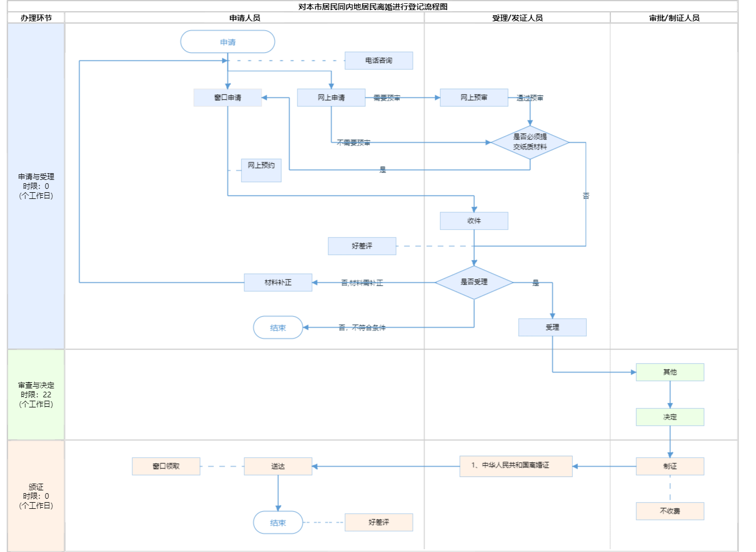Select the 中华人民共和国离婚证 document box
The width and height of the screenshot is (756, 552).
click(x=516, y=466)
